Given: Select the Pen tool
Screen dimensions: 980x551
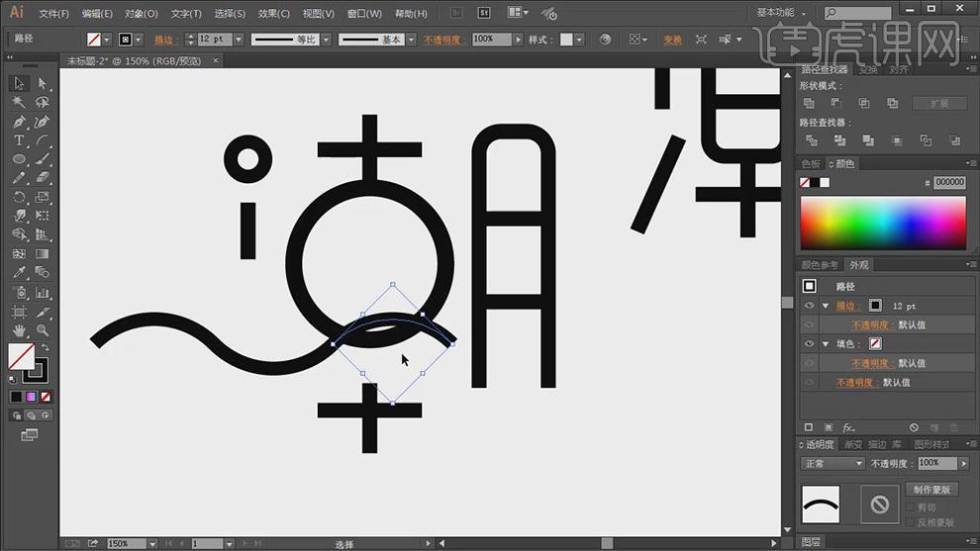Looking at the screenshot, I should (x=20, y=122).
